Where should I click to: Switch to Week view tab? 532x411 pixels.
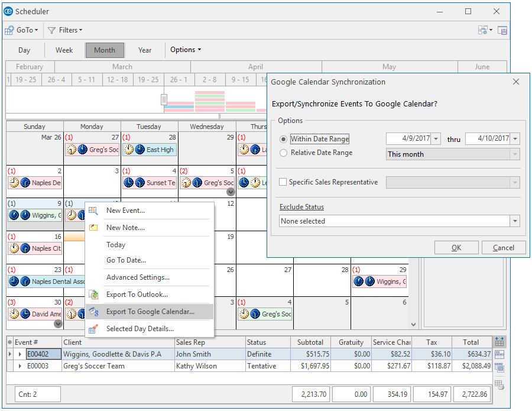point(64,50)
